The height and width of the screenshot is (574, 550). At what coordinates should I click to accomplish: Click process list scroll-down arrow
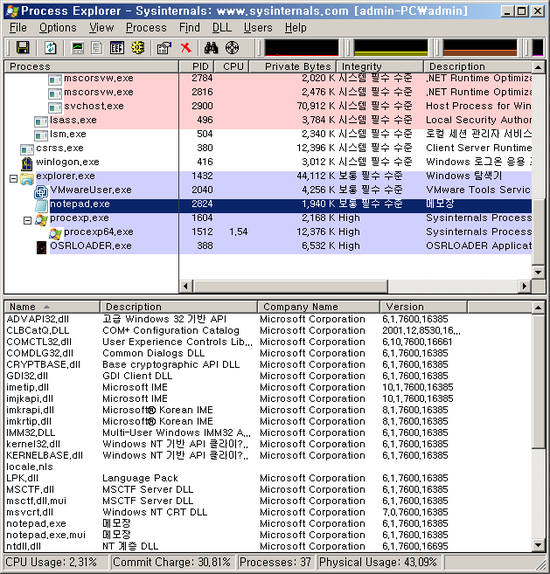pos(538,272)
